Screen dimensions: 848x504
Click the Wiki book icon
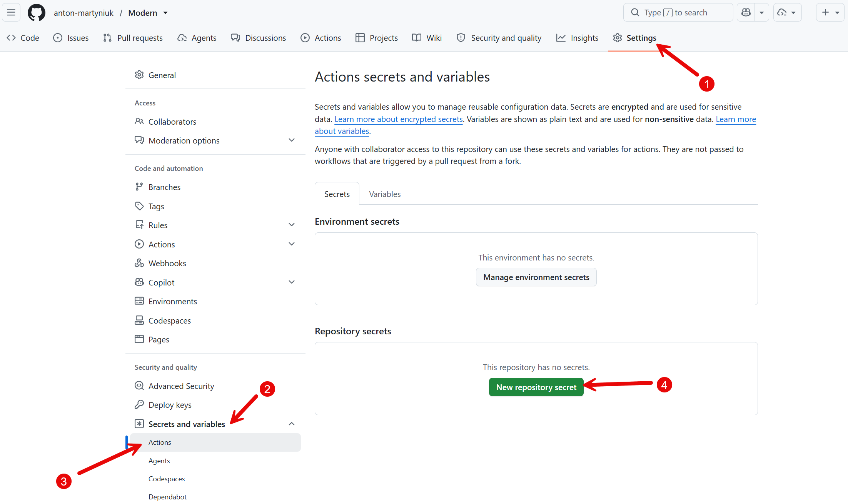(x=416, y=38)
